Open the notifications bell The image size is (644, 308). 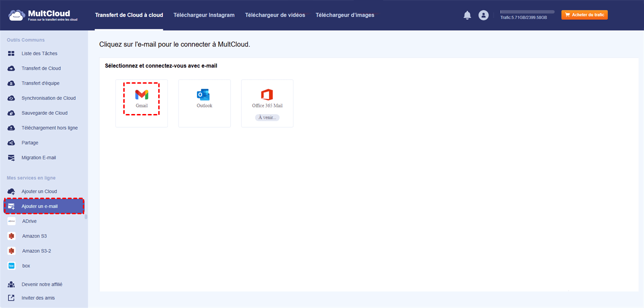coord(467,15)
